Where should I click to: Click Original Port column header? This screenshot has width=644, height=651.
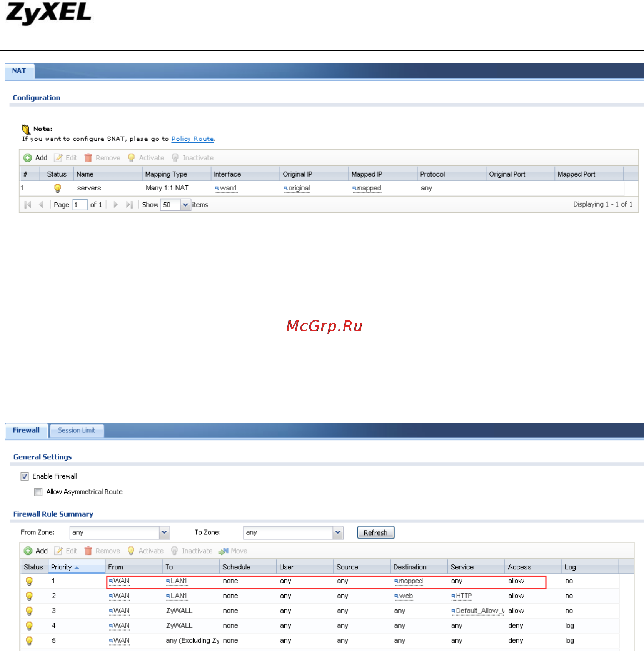coord(520,174)
